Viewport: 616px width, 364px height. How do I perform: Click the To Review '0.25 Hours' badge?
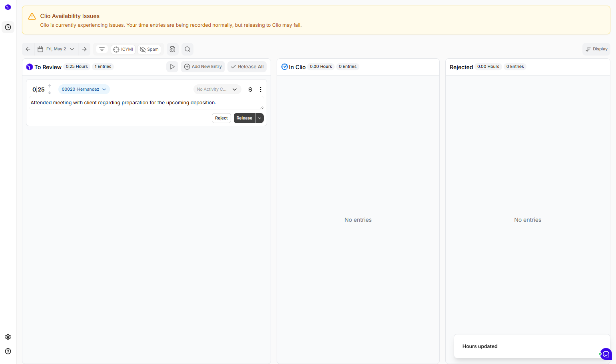pyautogui.click(x=77, y=67)
